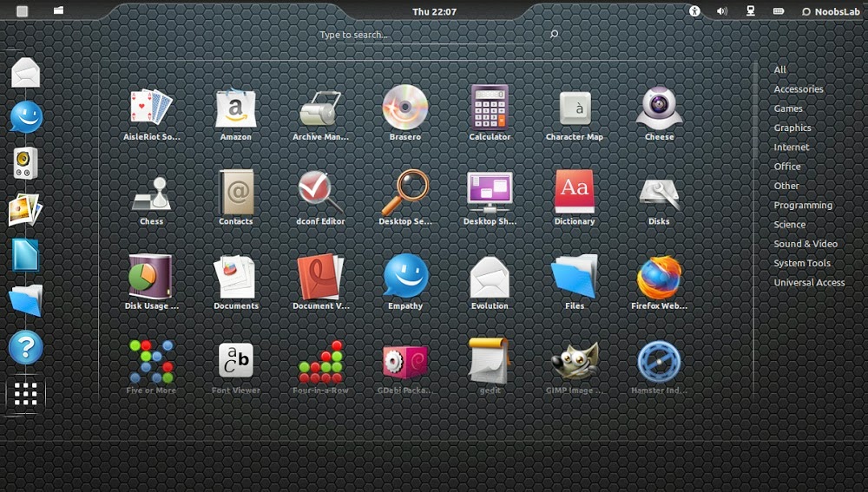Start Four-in-a-Row game
Viewport: 868px width, 492px height.
pyautogui.click(x=320, y=367)
